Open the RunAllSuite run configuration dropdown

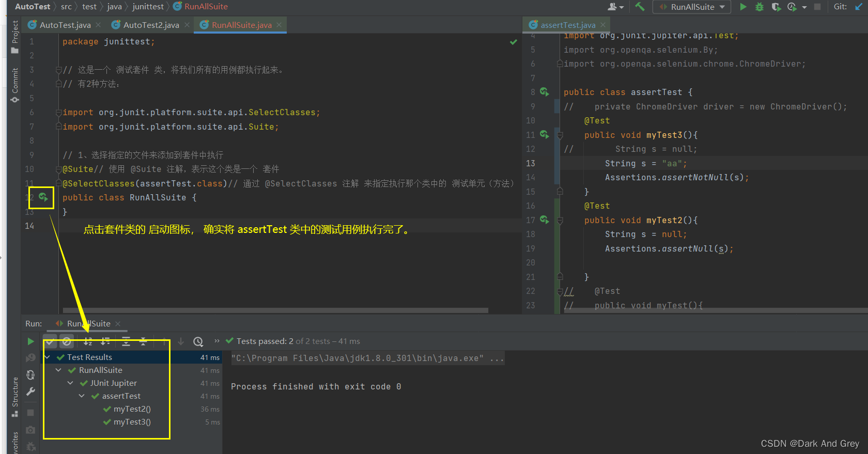point(692,7)
